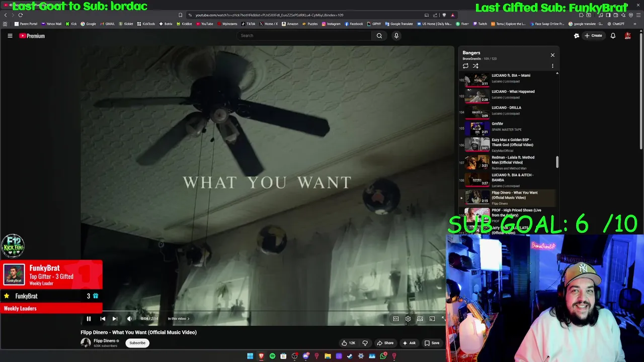The height and width of the screenshot is (362, 644).
Task: Toggle shuffle playlist
Action: click(475, 66)
